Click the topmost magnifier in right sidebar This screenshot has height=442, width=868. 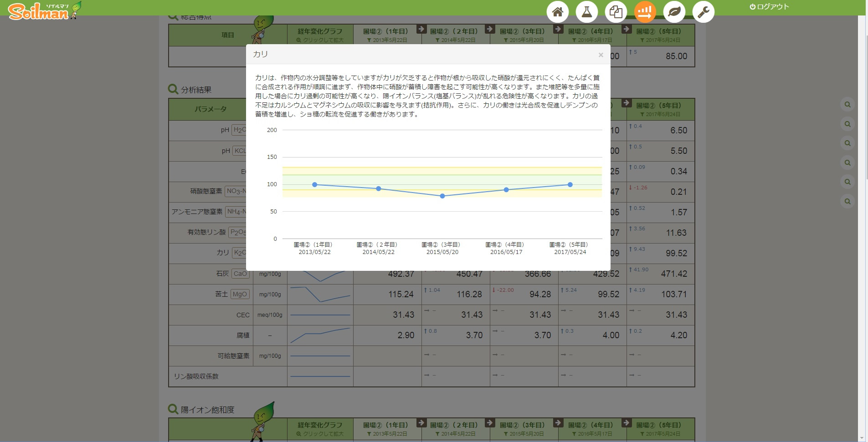point(847,105)
